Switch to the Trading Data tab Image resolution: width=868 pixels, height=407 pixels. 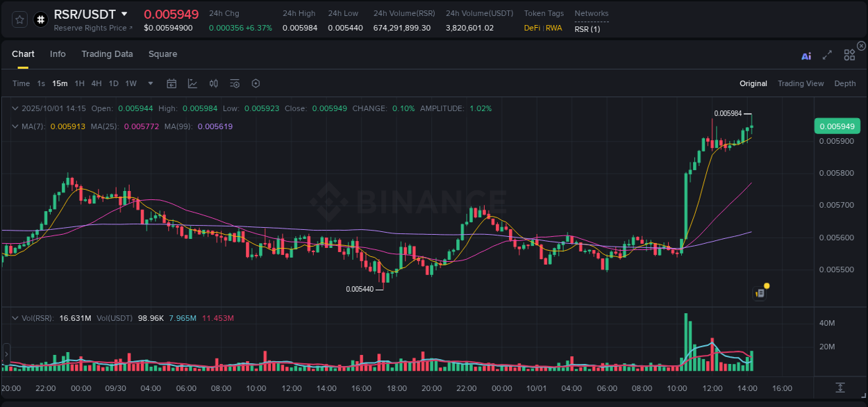tap(107, 53)
